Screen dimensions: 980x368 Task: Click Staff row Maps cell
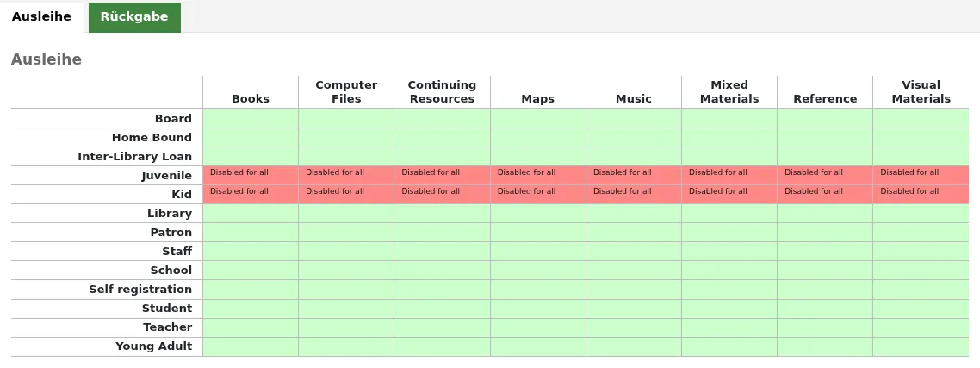[538, 251]
